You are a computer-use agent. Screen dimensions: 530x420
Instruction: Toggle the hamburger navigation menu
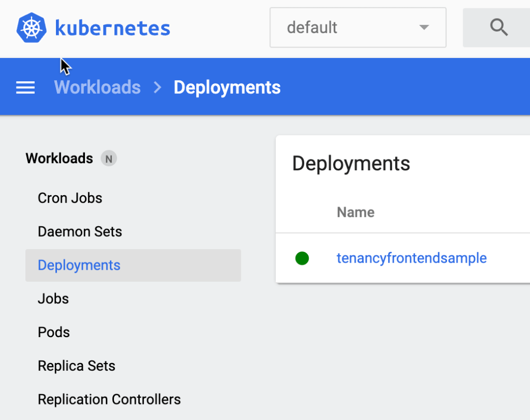pos(25,88)
